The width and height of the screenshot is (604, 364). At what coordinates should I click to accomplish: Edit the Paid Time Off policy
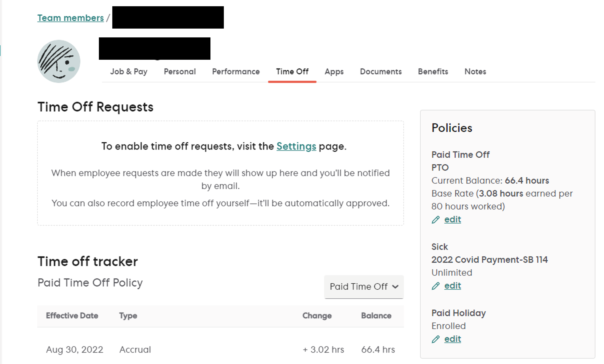point(452,219)
